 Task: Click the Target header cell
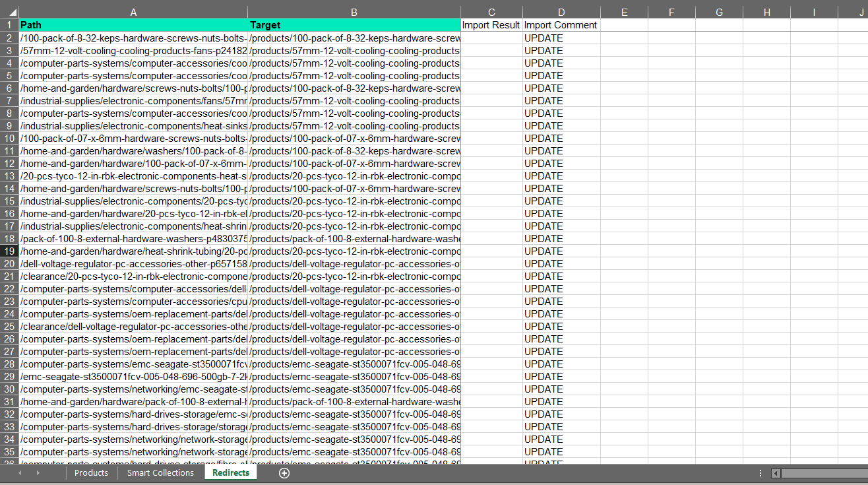point(354,25)
